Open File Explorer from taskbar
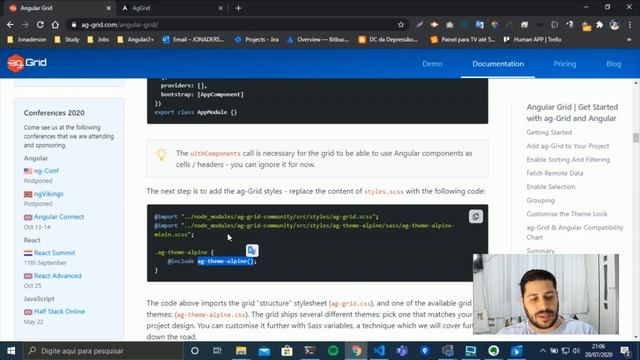 241,351
